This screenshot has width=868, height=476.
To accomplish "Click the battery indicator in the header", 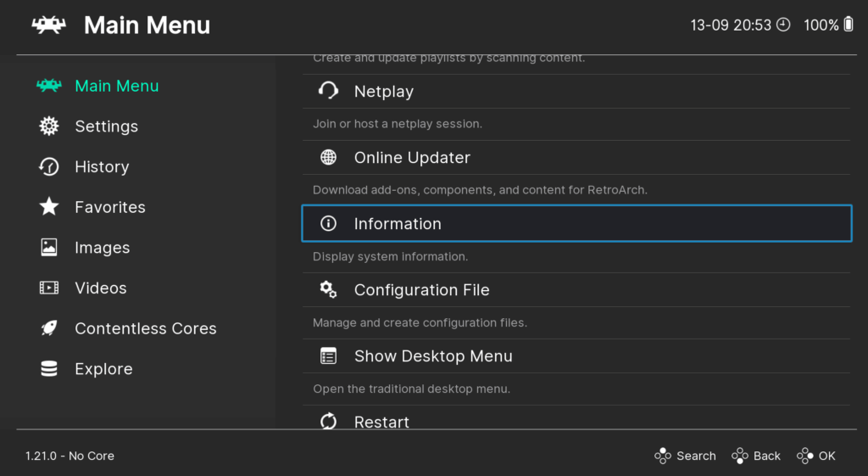I will (849, 25).
